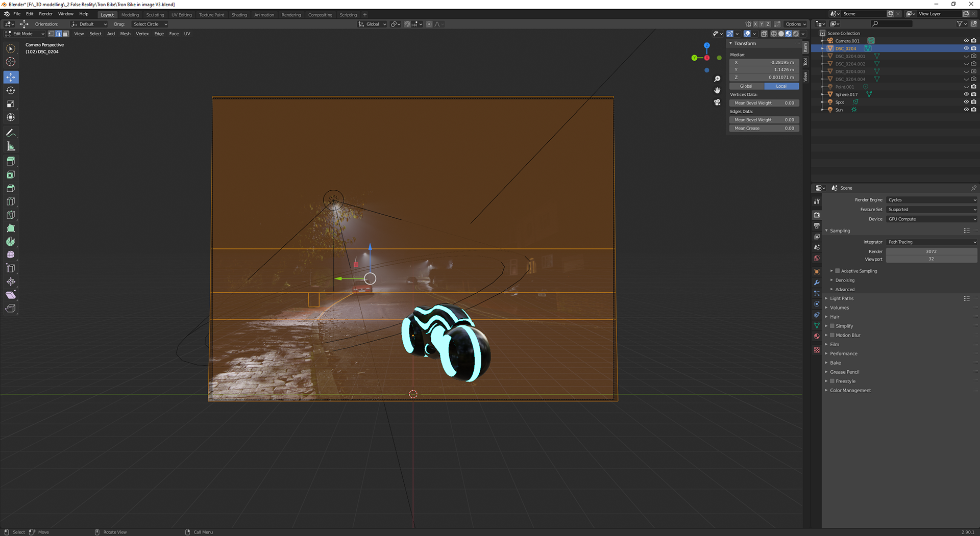This screenshot has height=536, width=980.
Task: Open the World Properties globe tab
Action: [817, 258]
